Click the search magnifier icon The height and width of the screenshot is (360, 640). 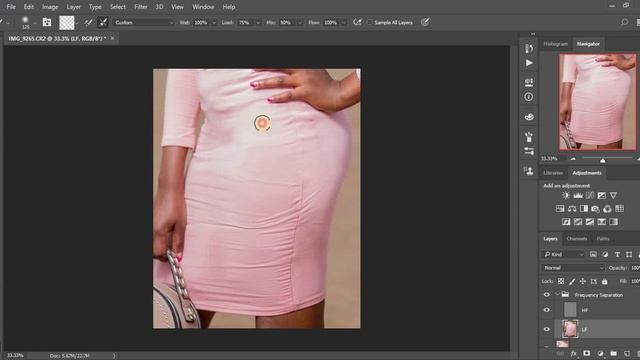click(x=624, y=22)
